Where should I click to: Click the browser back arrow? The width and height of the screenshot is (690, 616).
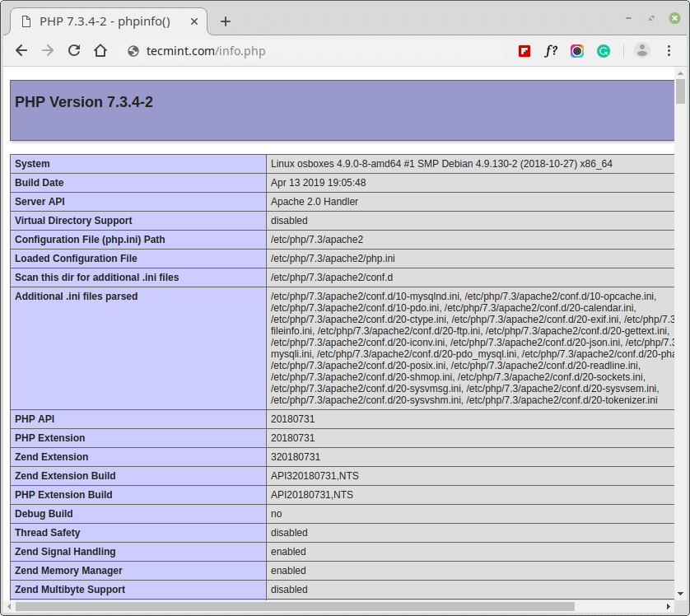point(21,50)
